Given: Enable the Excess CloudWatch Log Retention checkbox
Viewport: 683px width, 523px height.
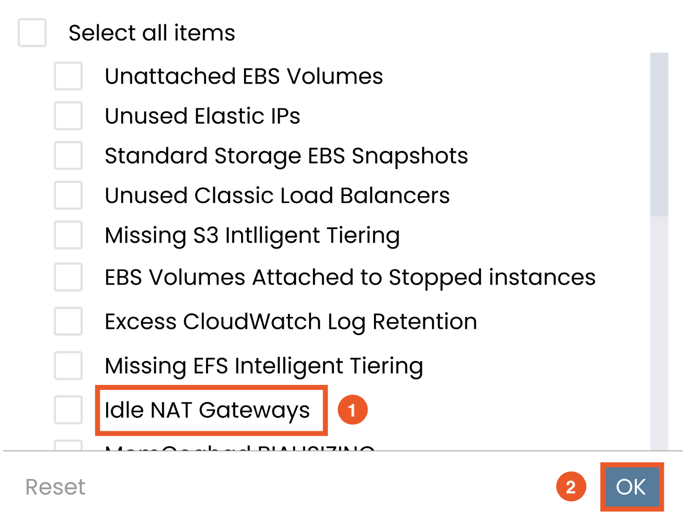Looking at the screenshot, I should (x=68, y=321).
